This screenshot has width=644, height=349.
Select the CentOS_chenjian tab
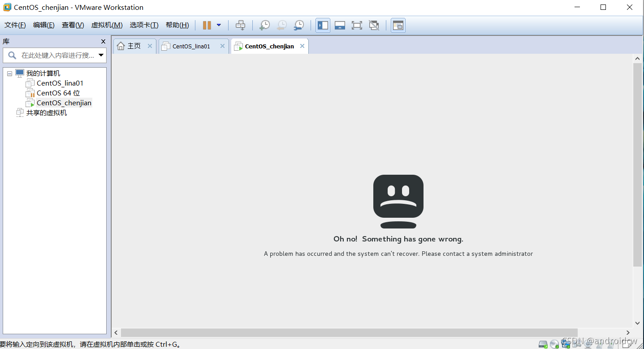click(269, 46)
